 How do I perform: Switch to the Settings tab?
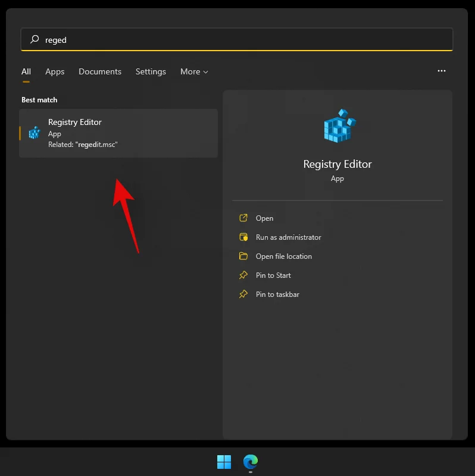click(151, 71)
